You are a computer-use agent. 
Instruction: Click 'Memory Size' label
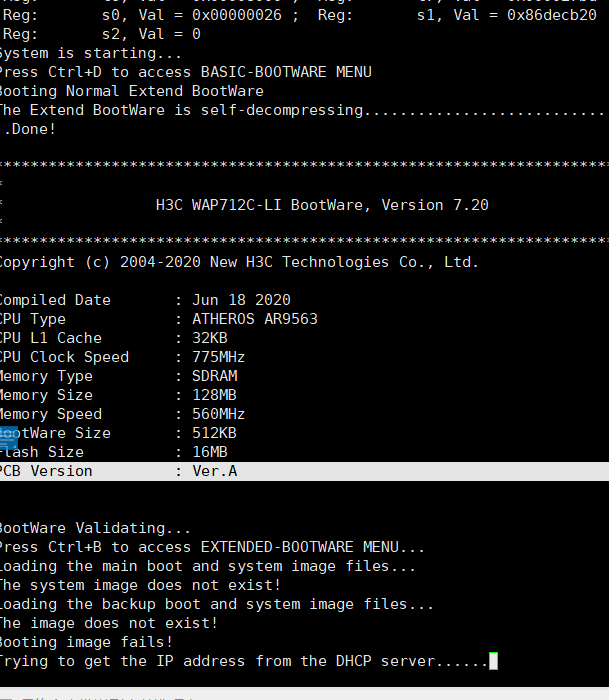tap(46, 396)
